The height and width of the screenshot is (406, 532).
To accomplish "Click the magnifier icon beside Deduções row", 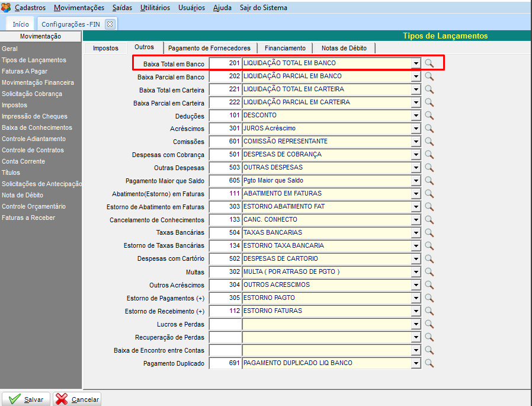I will (x=430, y=115).
